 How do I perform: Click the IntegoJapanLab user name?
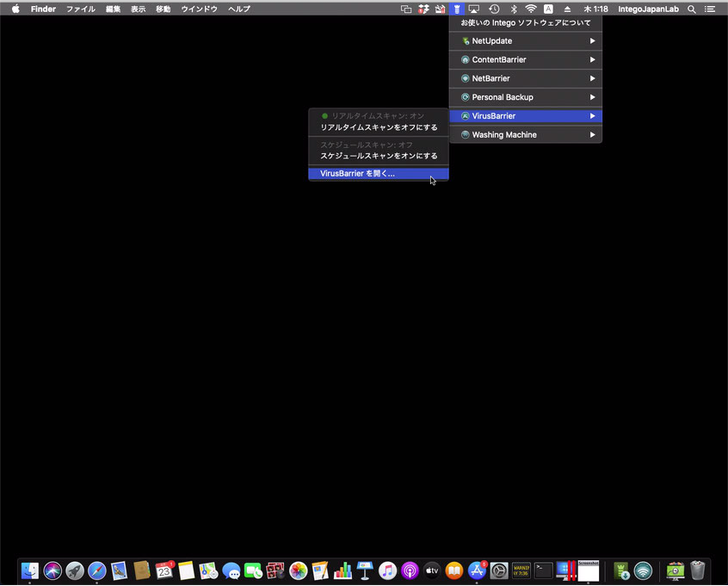coord(648,9)
